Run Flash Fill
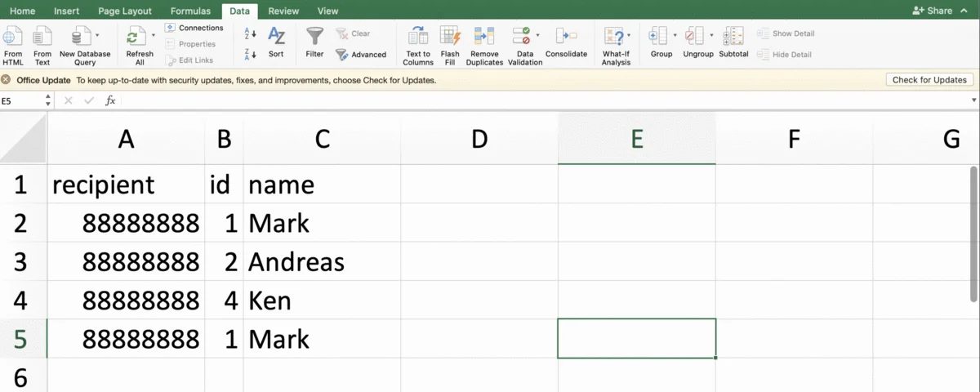Image resolution: width=980 pixels, height=392 pixels. tap(450, 37)
